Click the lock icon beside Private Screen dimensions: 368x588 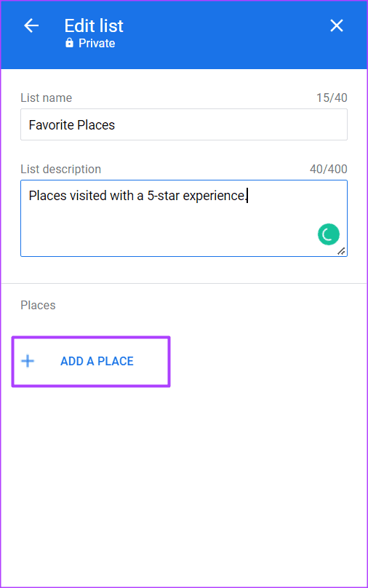click(x=69, y=43)
